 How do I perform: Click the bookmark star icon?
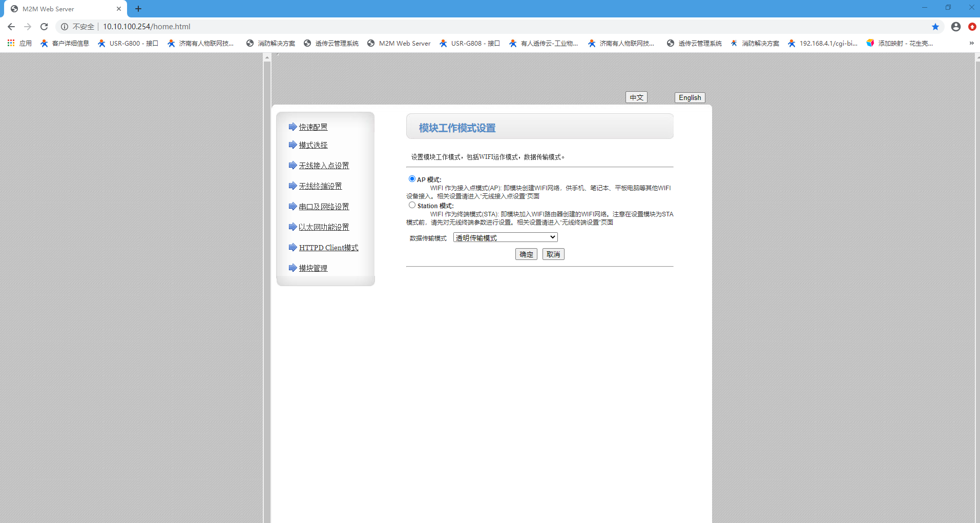[x=935, y=27]
